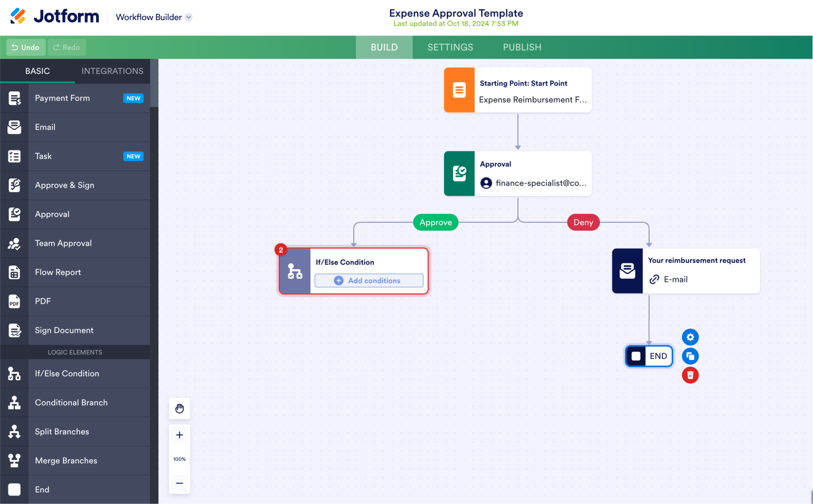Click the Approve & Sign icon

tap(14, 185)
